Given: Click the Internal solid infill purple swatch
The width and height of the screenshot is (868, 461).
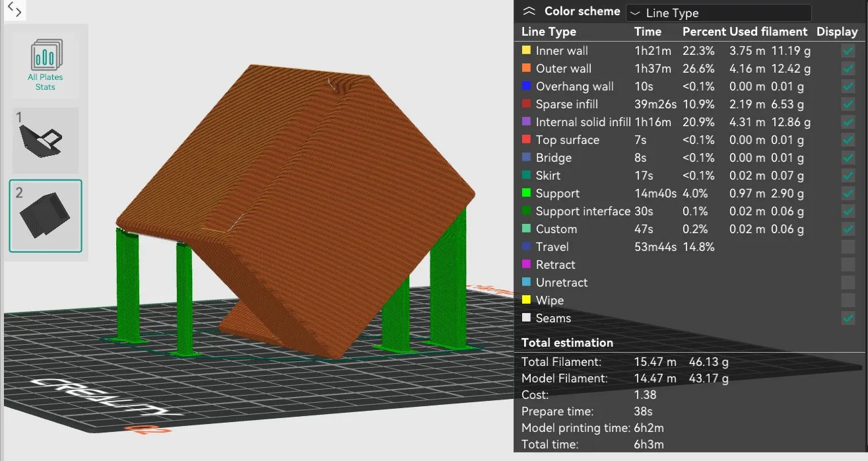Looking at the screenshot, I should pyautogui.click(x=526, y=122).
